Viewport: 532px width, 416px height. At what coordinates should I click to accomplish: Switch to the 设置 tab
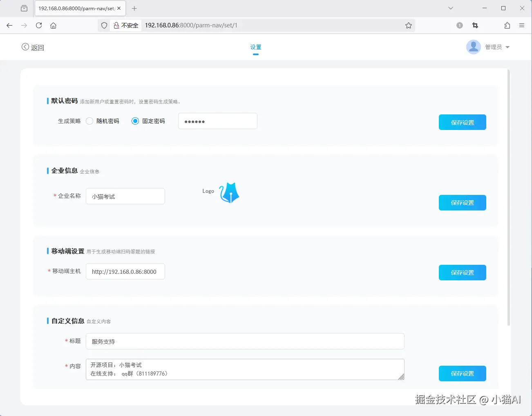255,47
